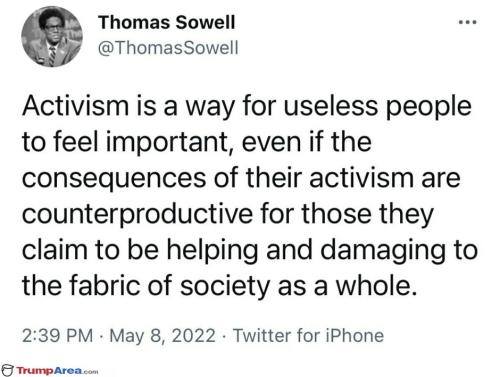The width and height of the screenshot is (500, 377).
Task: Click the word "claim" in the tweet
Action: tap(55, 250)
